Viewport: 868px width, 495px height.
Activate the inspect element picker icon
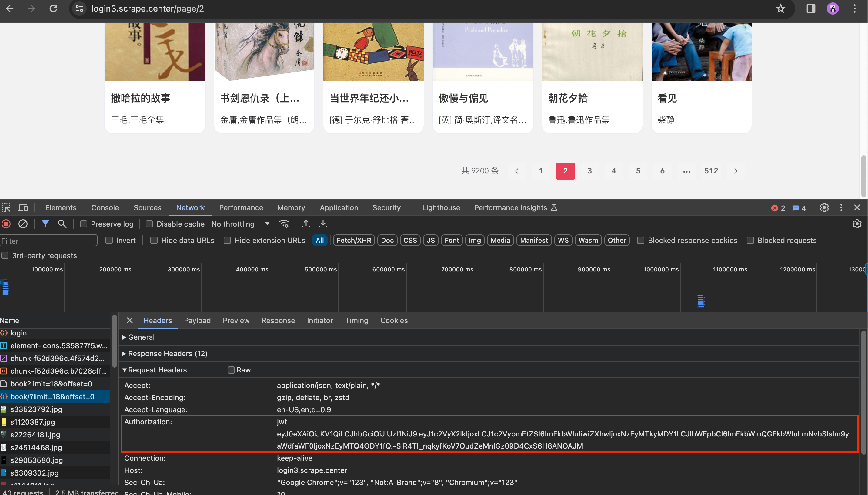[6, 207]
